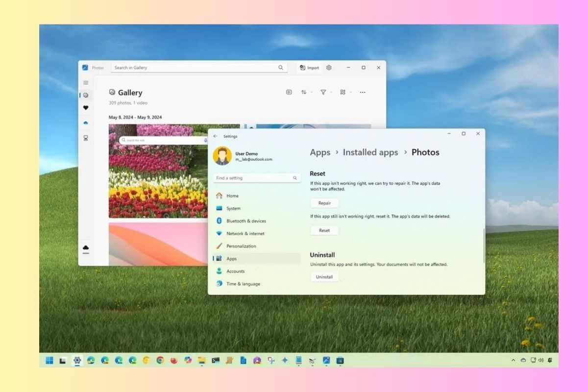Click 'm__lab@outlook.com' account email
The width and height of the screenshot is (588, 392).
254,159
